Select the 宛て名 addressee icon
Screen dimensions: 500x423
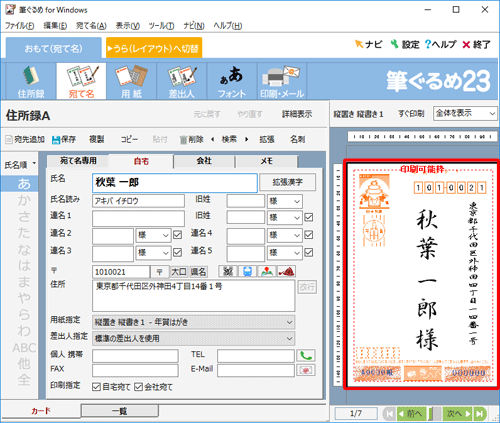click(81, 81)
